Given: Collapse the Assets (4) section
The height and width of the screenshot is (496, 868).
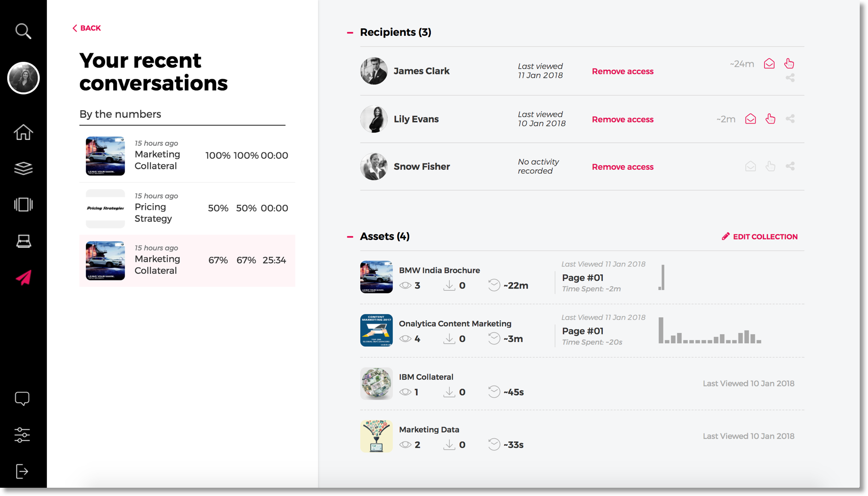Looking at the screenshot, I should pos(350,237).
